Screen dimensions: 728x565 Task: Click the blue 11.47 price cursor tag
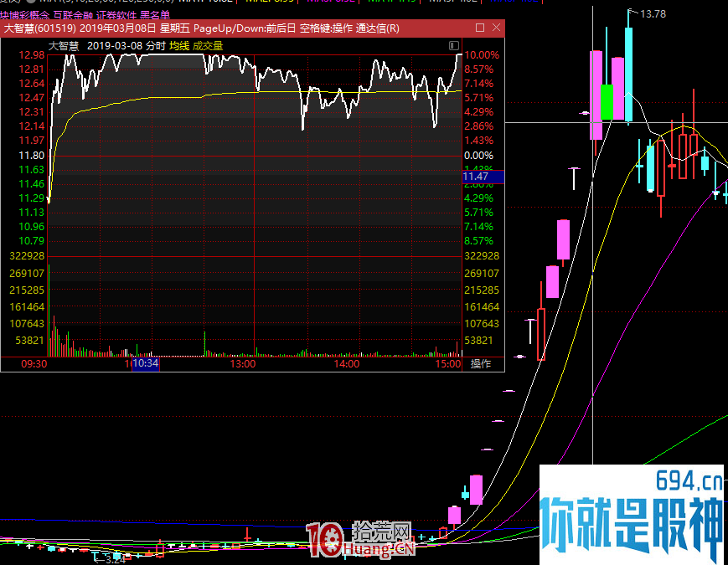483,177
